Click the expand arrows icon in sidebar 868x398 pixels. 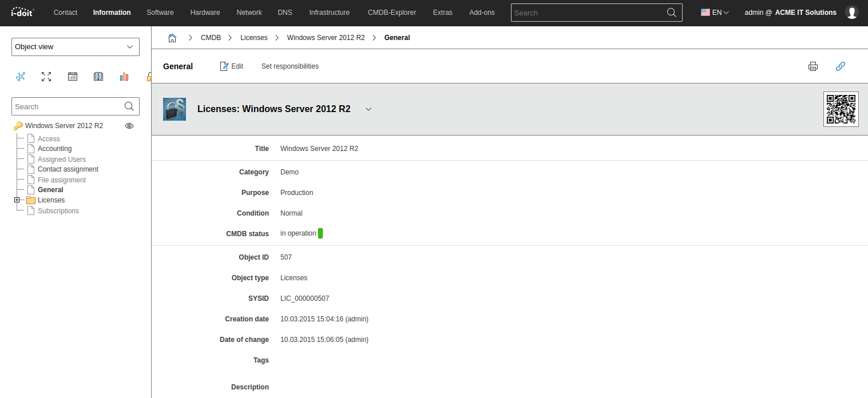(x=46, y=76)
